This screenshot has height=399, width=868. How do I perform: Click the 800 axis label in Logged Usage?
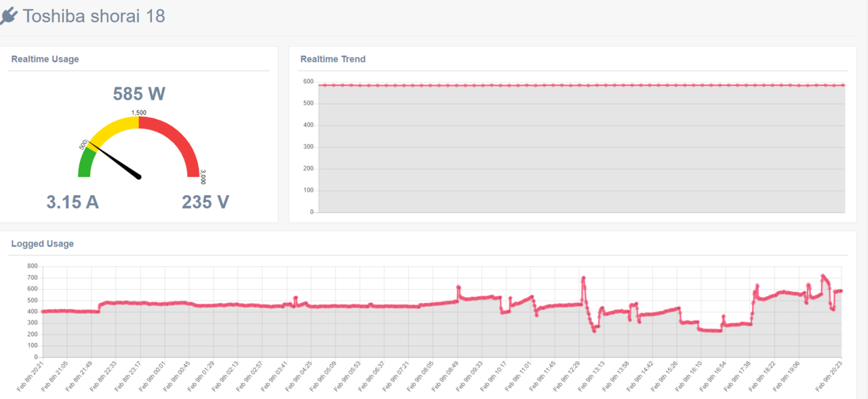point(32,266)
